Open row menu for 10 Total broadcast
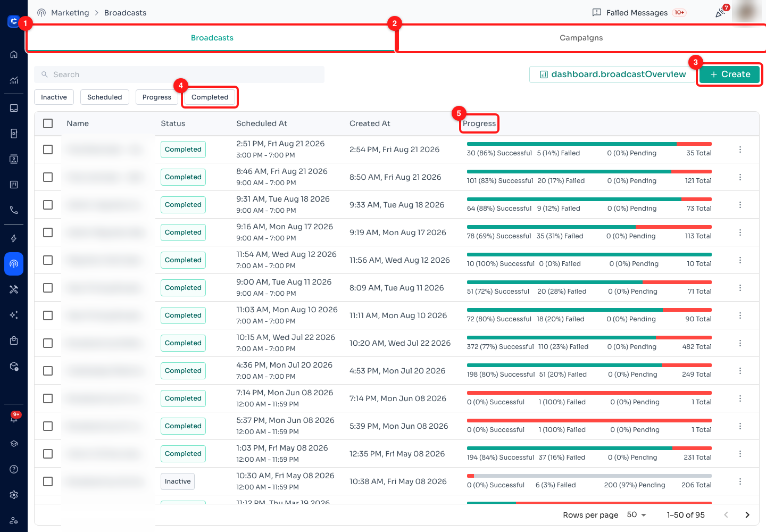766x532 pixels. pyautogui.click(x=740, y=260)
